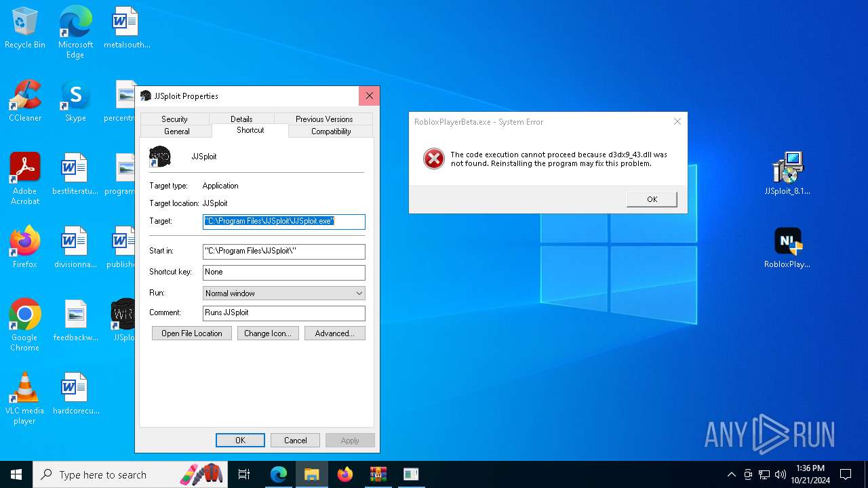Open the Advanced shortcut options

tap(335, 333)
